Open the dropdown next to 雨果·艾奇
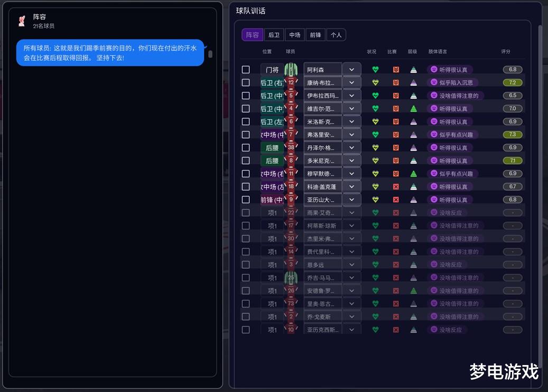Image resolution: width=548 pixels, height=392 pixels. (351, 212)
